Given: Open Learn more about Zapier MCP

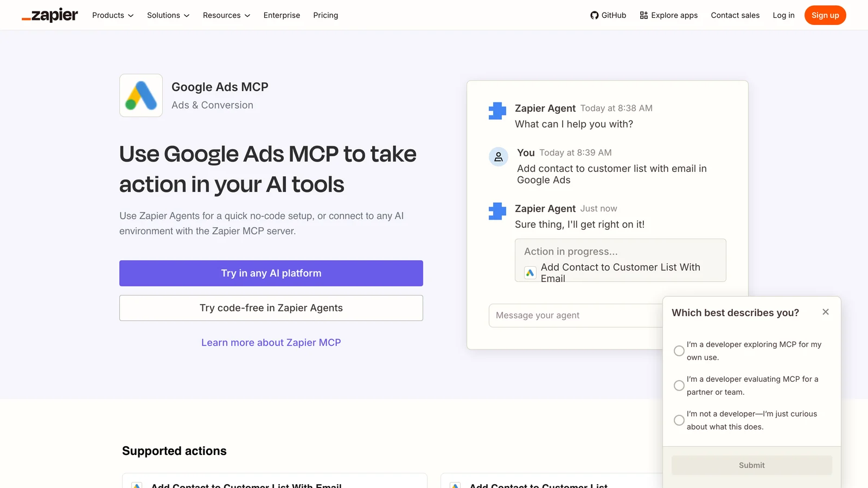Looking at the screenshot, I should 271,343.
